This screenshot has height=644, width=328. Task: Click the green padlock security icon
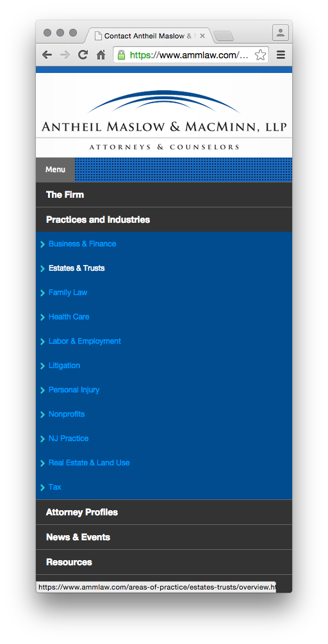point(121,55)
